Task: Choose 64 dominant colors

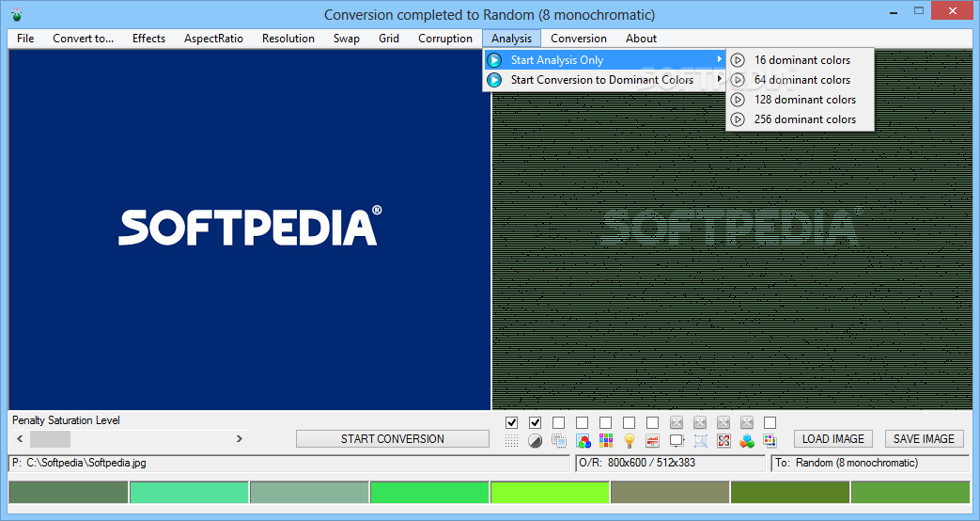Action: pyautogui.click(x=800, y=79)
